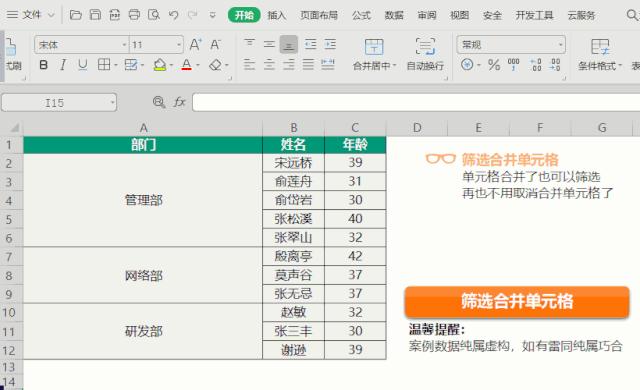Apply the yellow fill color bucket
Image resolution: width=640 pixels, height=390 pixels.
160,64
